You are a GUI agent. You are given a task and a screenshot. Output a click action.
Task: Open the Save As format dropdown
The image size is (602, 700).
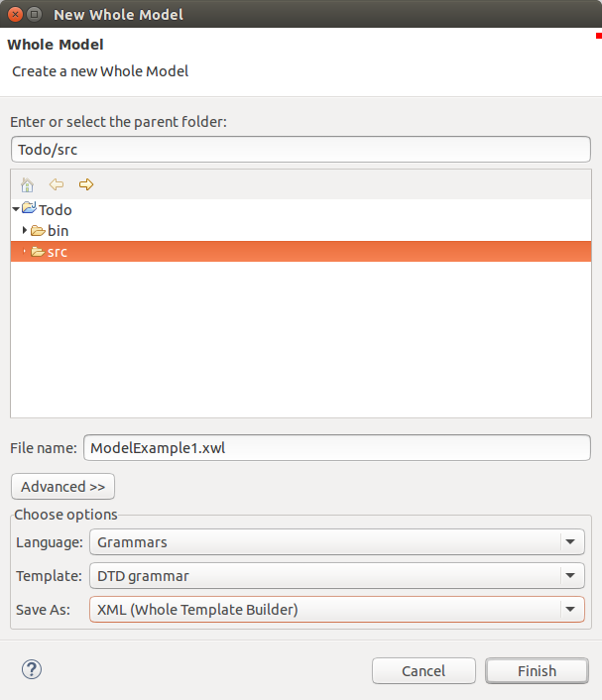[336, 609]
